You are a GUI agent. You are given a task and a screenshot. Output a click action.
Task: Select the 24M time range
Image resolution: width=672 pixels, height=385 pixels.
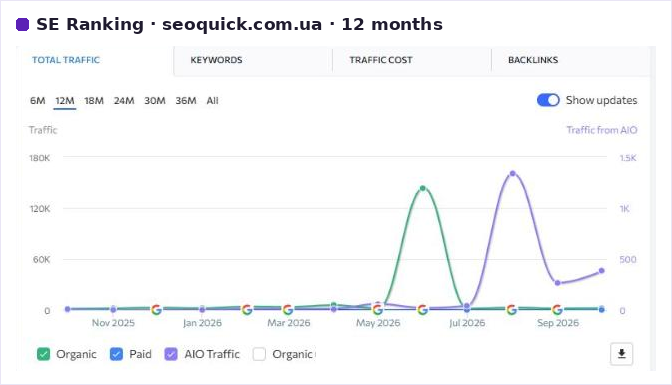point(124,101)
